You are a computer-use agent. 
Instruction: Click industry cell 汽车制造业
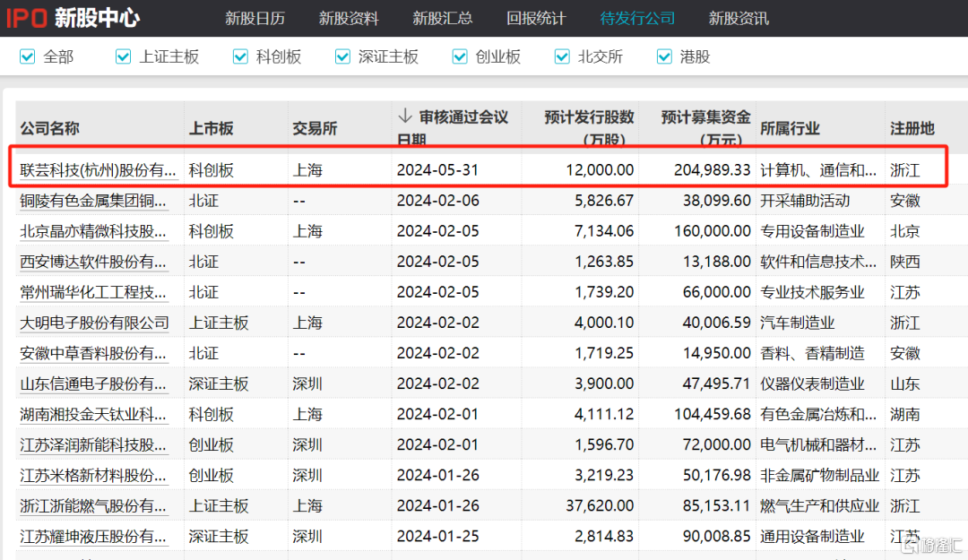tap(798, 323)
